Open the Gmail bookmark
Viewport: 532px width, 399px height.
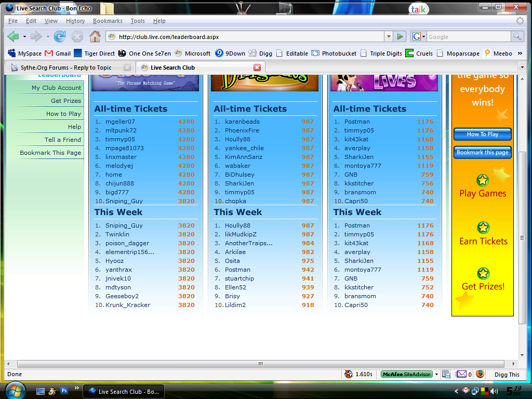(x=58, y=54)
